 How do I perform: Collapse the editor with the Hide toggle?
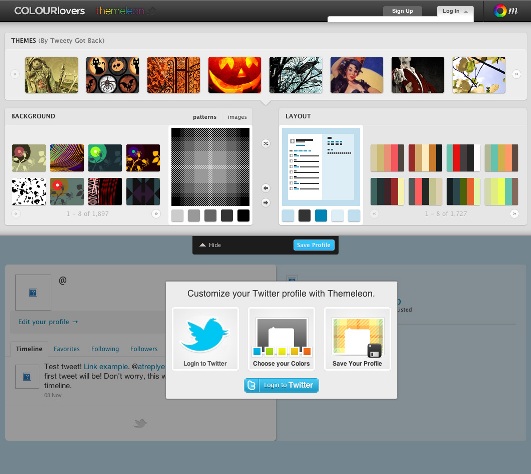[x=210, y=245]
